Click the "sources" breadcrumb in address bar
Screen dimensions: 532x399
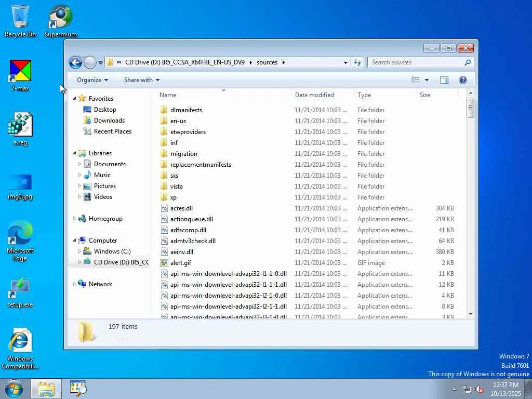coord(267,62)
